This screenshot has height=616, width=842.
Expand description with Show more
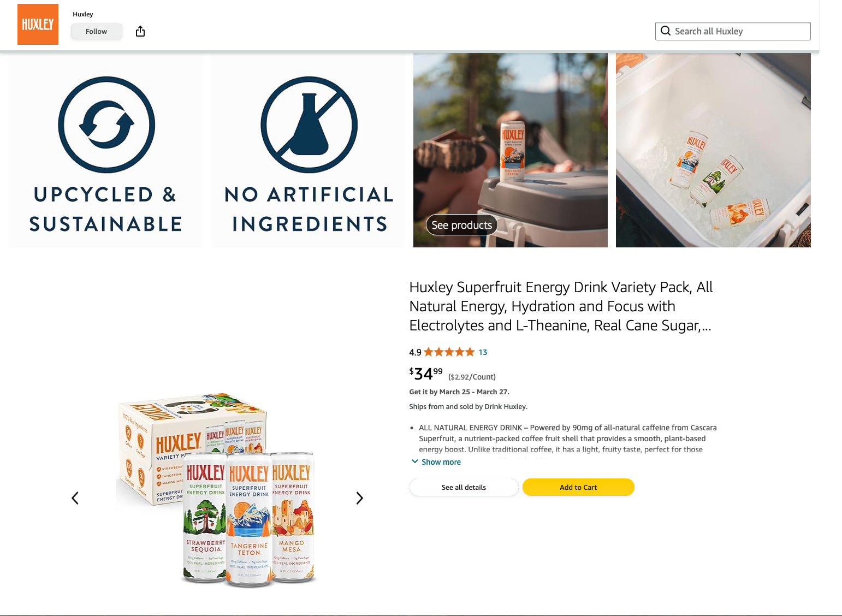(441, 462)
